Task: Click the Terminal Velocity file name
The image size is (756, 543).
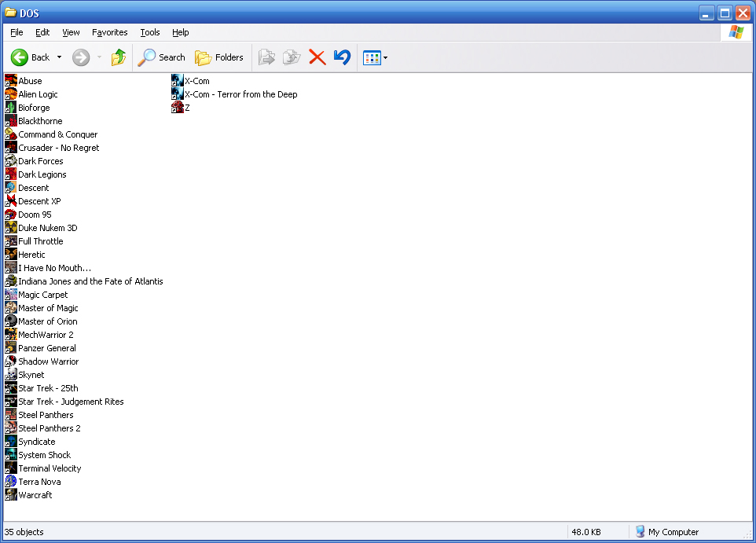Action: click(50, 468)
